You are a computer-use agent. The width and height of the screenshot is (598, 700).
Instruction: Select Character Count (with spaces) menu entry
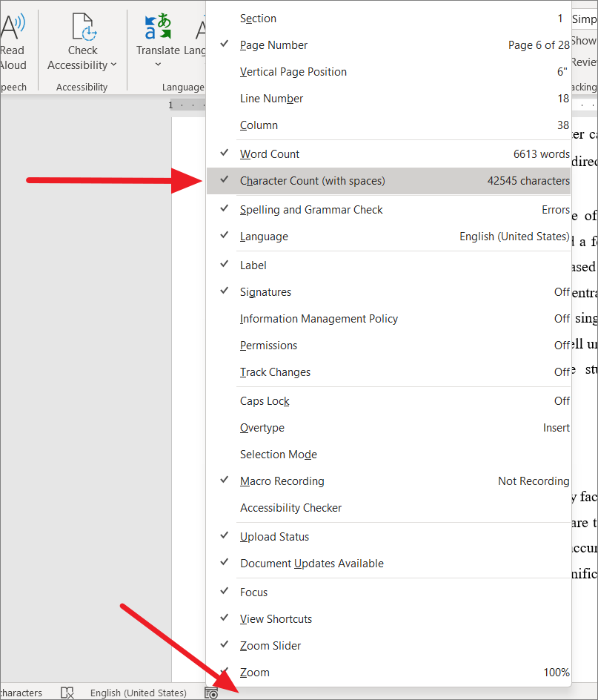312,180
